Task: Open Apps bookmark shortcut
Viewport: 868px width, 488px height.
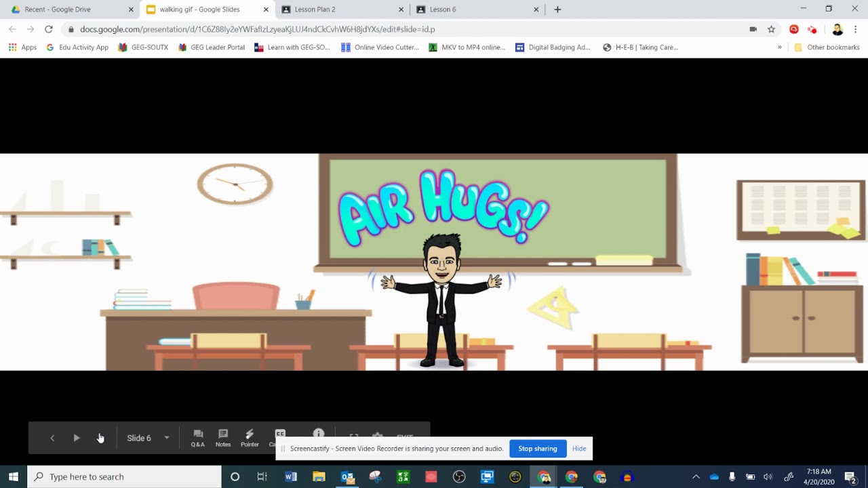Action: pos(22,47)
